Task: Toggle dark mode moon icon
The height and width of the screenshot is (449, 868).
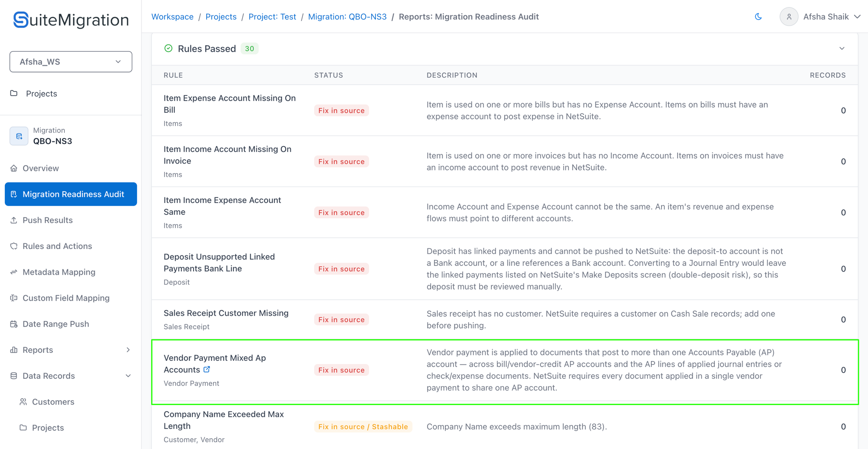Action: tap(758, 16)
